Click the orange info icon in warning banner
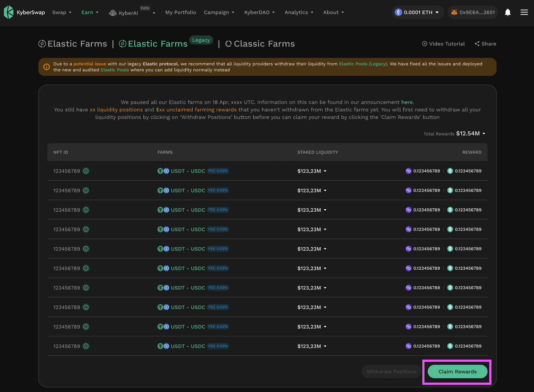Viewport: 534px width, 392px height. 47,67
